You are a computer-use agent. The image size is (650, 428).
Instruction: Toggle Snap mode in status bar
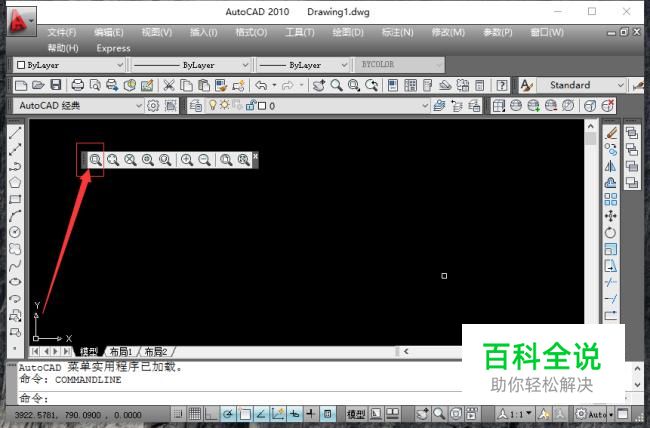pos(178,414)
